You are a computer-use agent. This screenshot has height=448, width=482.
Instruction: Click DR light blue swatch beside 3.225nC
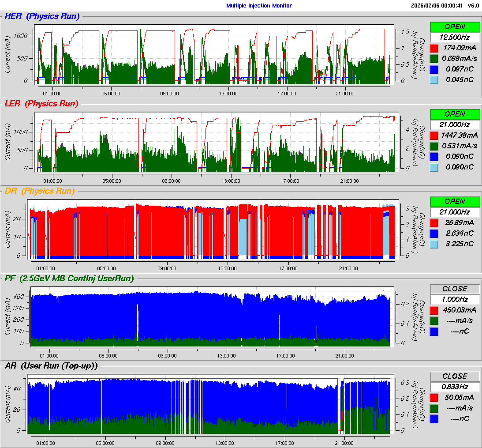[434, 244]
